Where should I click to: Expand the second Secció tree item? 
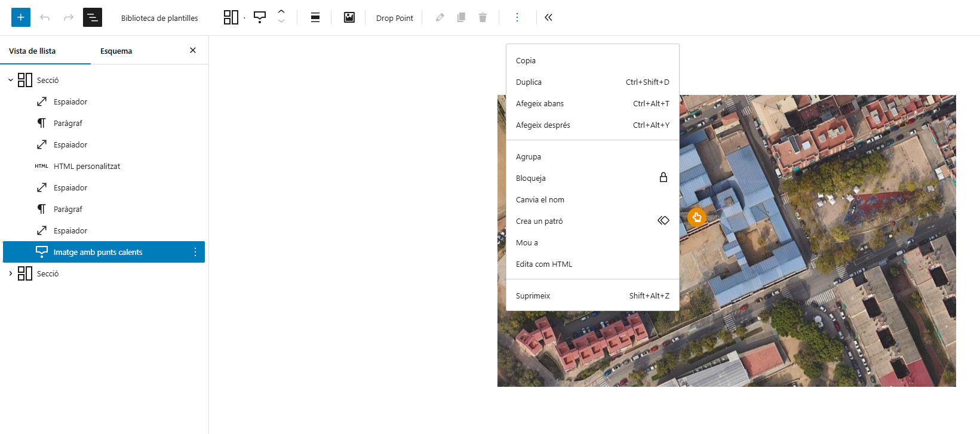(10, 273)
